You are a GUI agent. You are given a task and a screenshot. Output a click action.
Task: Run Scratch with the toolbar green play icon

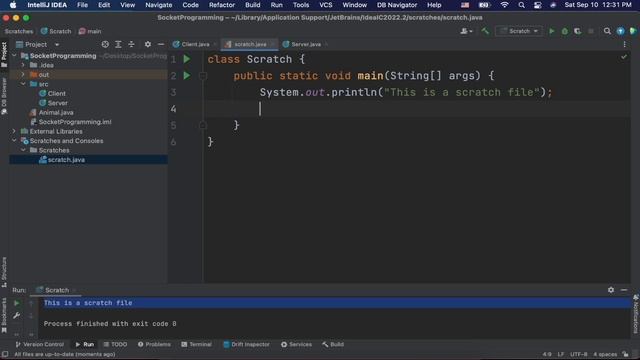pyautogui.click(x=551, y=31)
